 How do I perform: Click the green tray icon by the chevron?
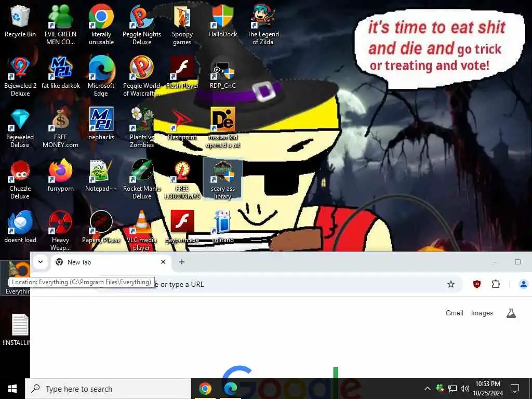(440, 389)
